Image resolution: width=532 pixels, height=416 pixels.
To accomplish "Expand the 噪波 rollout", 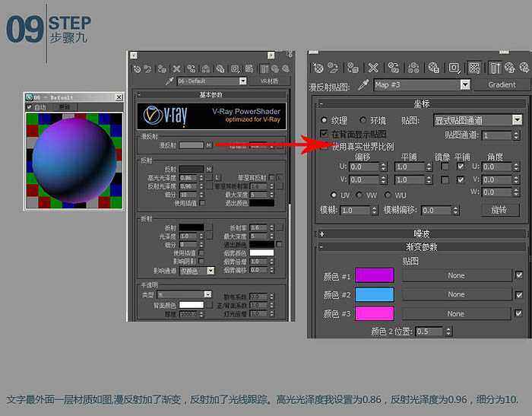I will pos(421,233).
